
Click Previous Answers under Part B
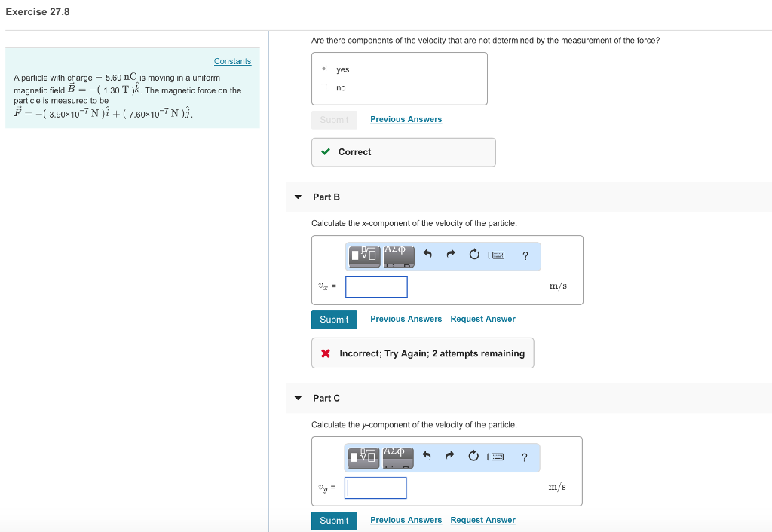[x=406, y=319]
